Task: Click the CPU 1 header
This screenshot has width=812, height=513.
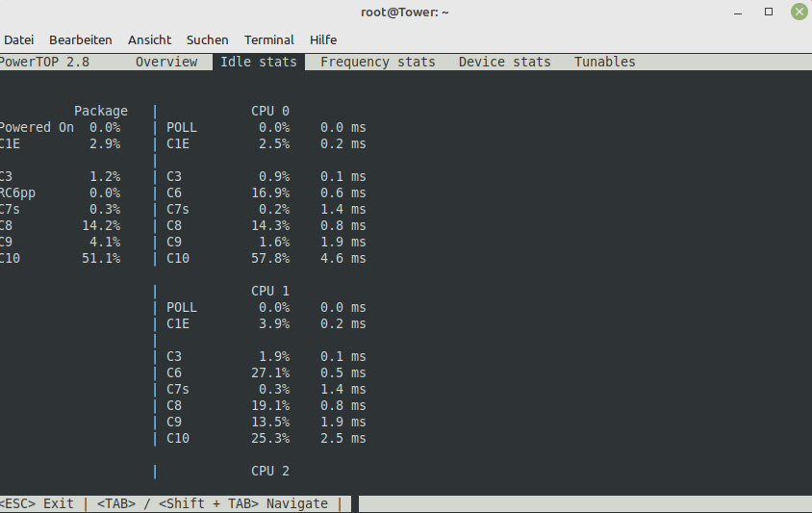Action: click(x=270, y=291)
